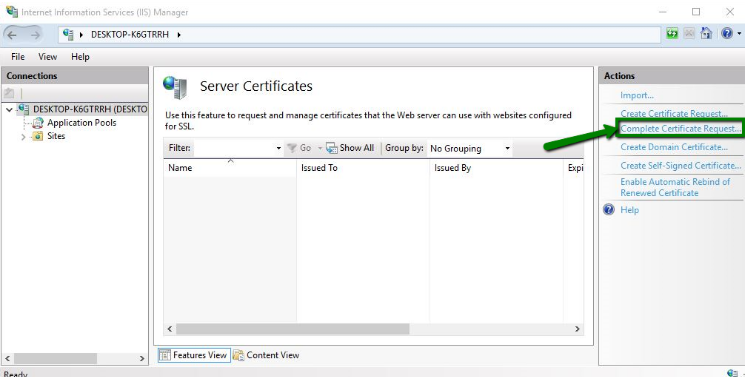Open the Group by No Grouping dropdown

(x=469, y=148)
